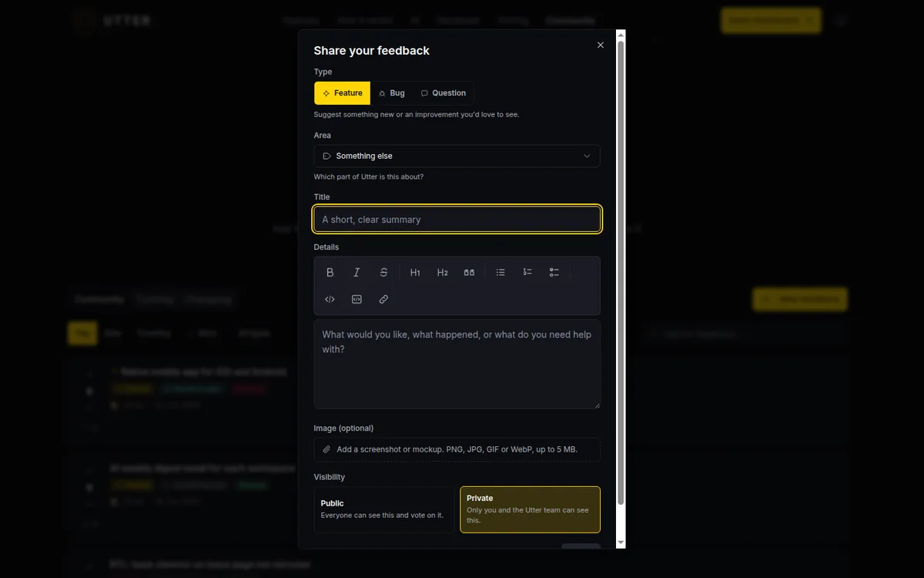
Task: Start a numbered list
Action: click(527, 272)
